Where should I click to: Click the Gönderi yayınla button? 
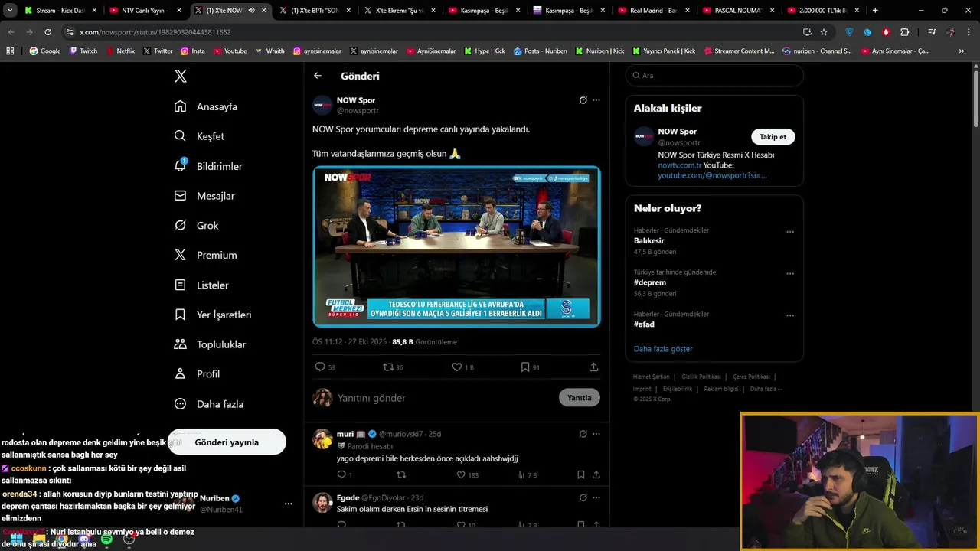tap(227, 442)
